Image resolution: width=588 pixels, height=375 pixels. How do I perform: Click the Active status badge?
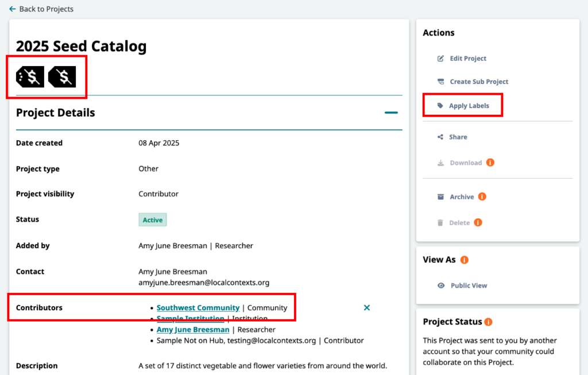point(153,220)
